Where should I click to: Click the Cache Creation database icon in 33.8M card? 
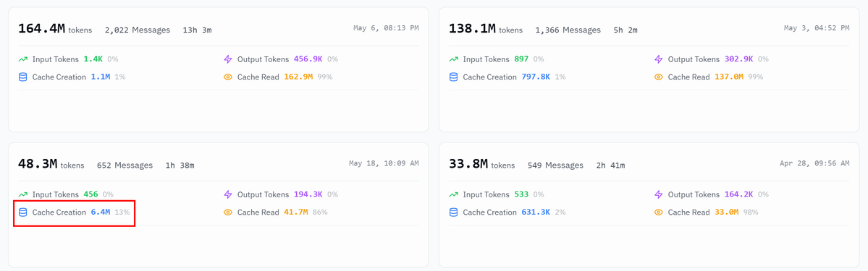(x=453, y=212)
